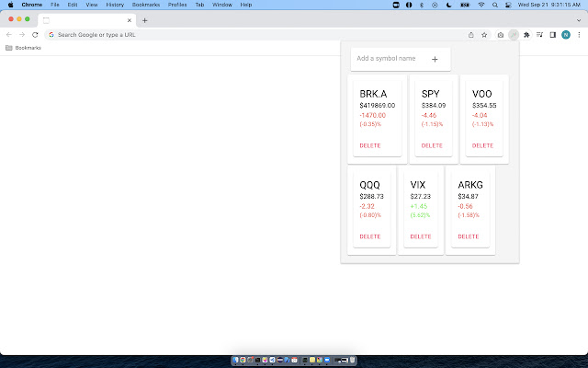Select the SPY price $384.09
The width and height of the screenshot is (588, 368).
[434, 106]
